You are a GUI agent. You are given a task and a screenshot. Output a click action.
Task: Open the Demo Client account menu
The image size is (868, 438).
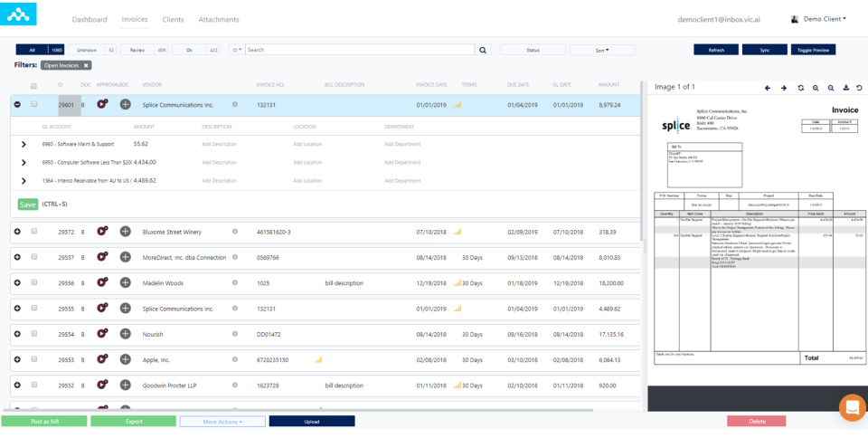pos(825,19)
